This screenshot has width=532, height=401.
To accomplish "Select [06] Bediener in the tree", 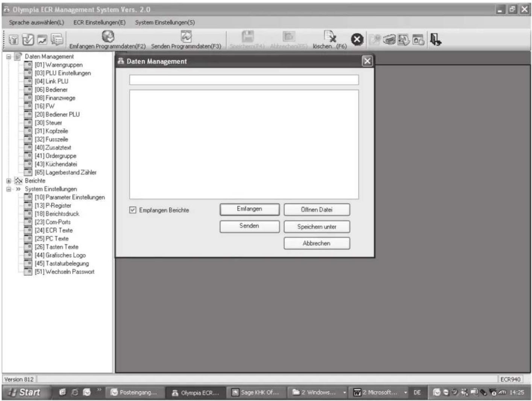I will (x=51, y=90).
